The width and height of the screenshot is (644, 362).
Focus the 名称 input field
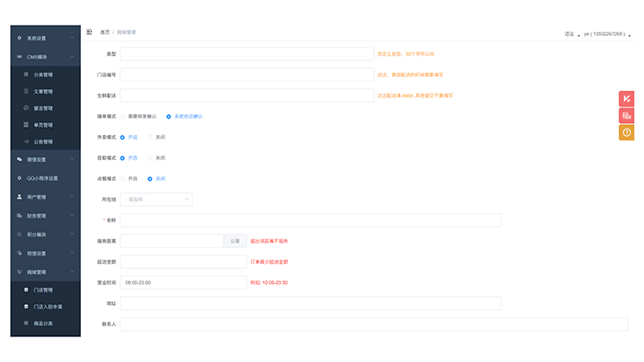(311, 221)
